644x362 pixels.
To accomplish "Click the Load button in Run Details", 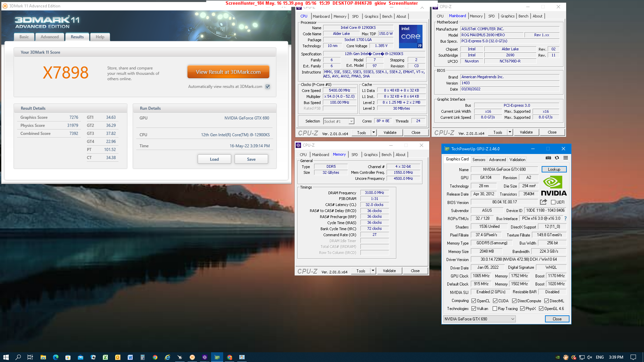I will pyautogui.click(x=214, y=159).
